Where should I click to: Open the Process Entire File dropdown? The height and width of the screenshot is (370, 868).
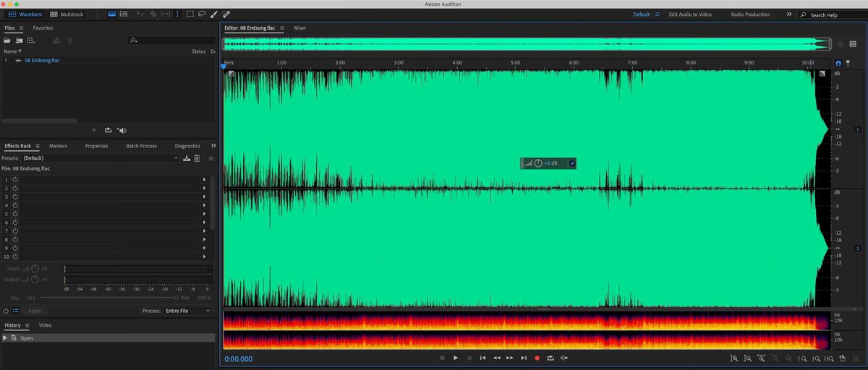pos(187,311)
